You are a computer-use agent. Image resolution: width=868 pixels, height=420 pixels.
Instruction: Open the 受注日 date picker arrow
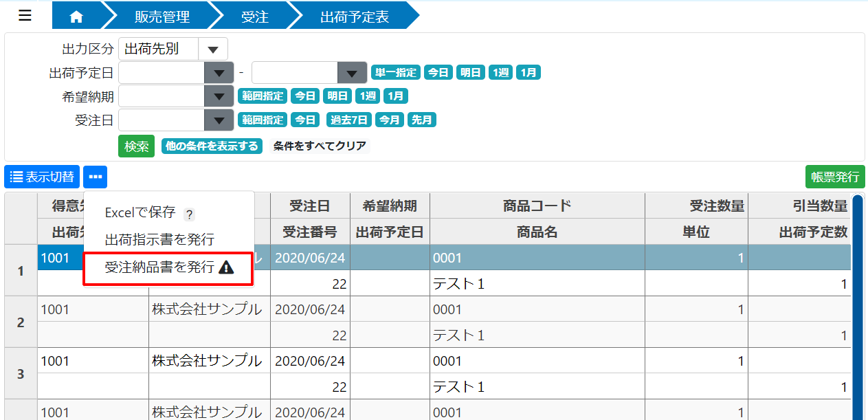click(219, 120)
